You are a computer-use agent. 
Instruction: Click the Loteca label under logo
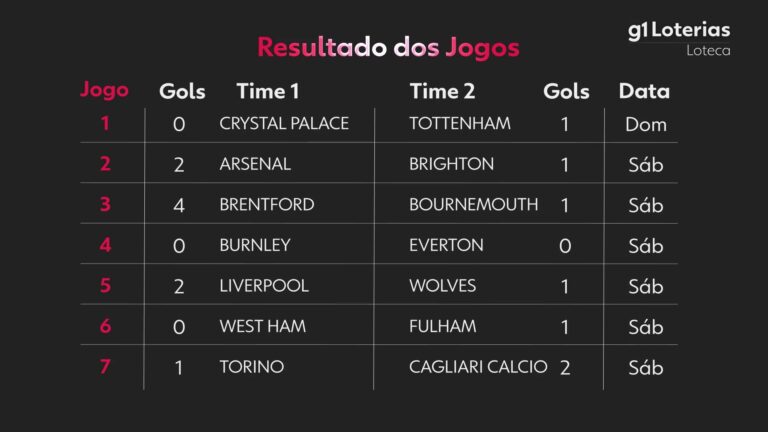coord(709,51)
